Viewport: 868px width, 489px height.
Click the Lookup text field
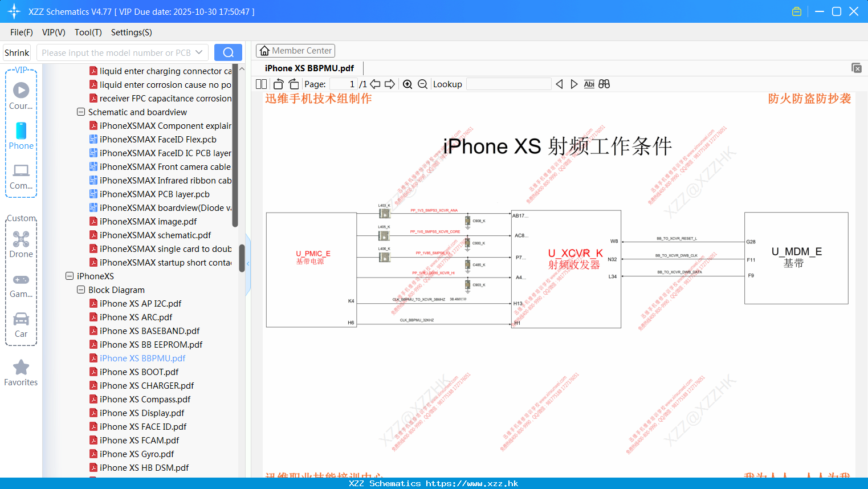tap(509, 84)
